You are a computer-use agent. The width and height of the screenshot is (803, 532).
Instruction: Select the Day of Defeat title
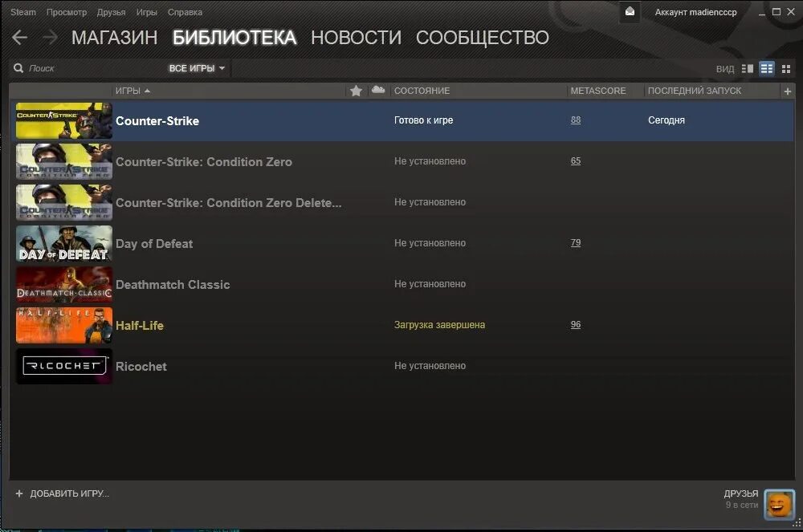point(154,243)
